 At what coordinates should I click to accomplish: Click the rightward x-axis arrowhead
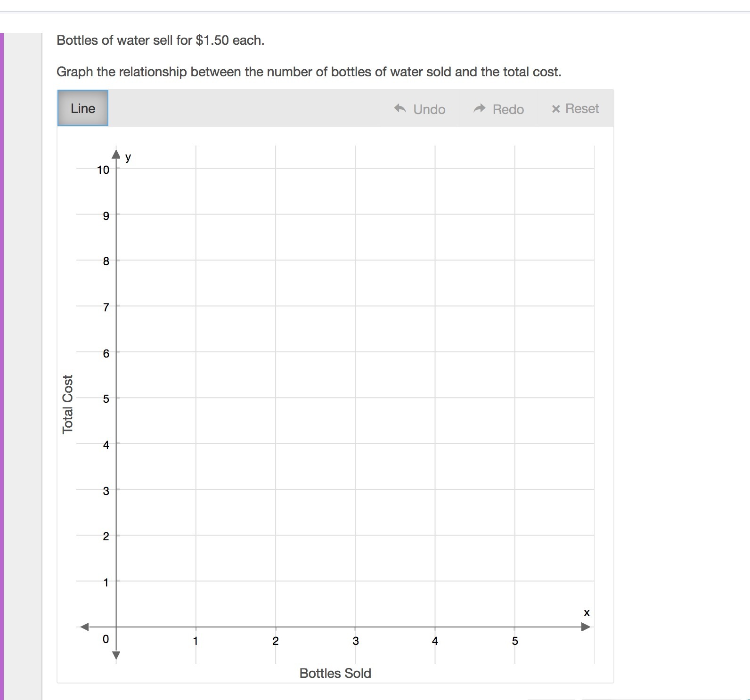pos(586,627)
